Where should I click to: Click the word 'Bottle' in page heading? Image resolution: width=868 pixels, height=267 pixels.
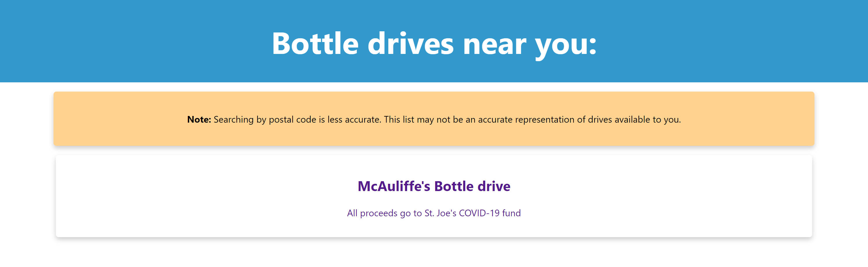coord(315,43)
